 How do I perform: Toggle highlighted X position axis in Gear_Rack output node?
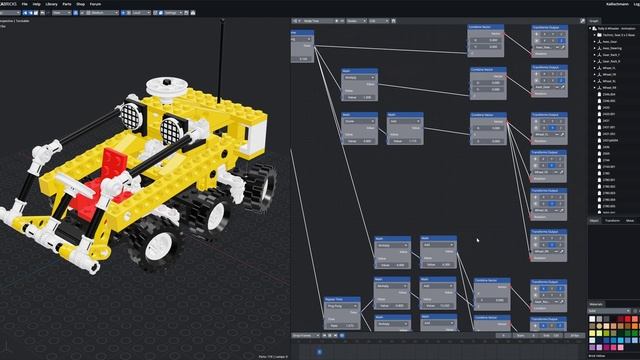(544, 289)
